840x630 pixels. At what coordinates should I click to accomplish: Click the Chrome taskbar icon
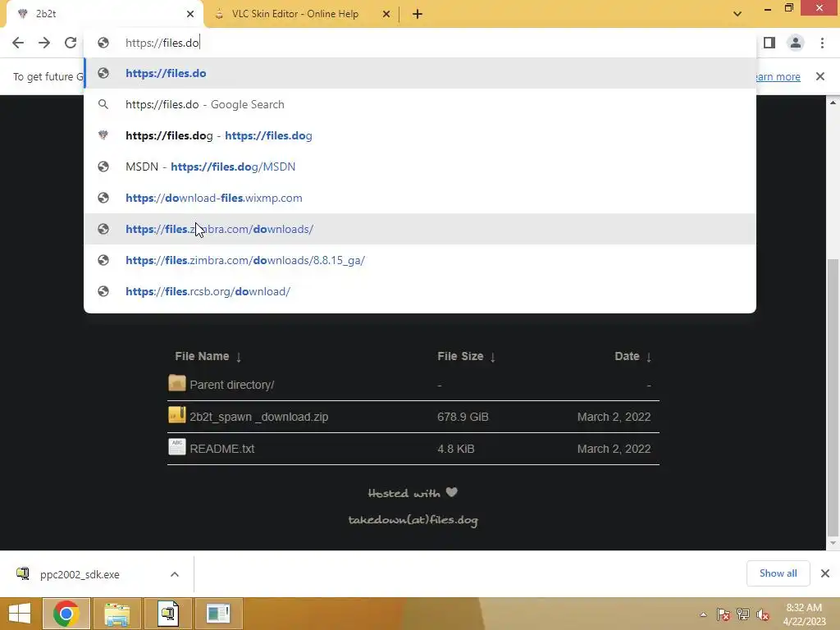(x=66, y=614)
